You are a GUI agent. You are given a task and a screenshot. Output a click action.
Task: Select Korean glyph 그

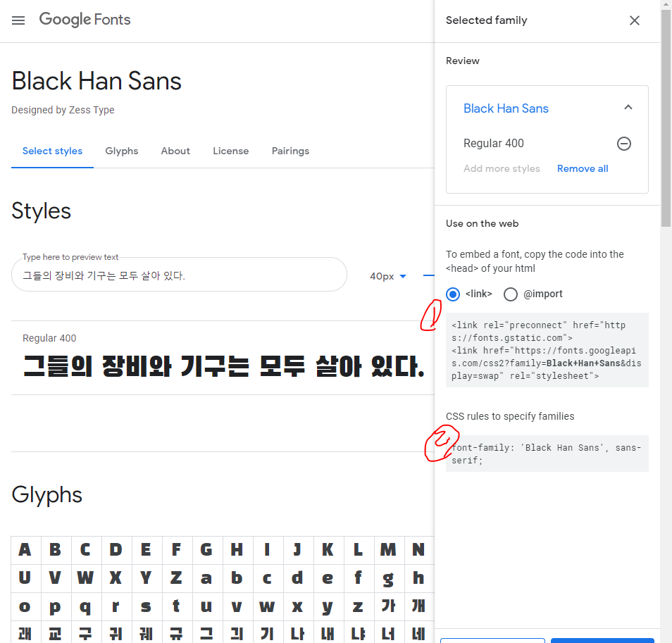pyautogui.click(x=206, y=632)
